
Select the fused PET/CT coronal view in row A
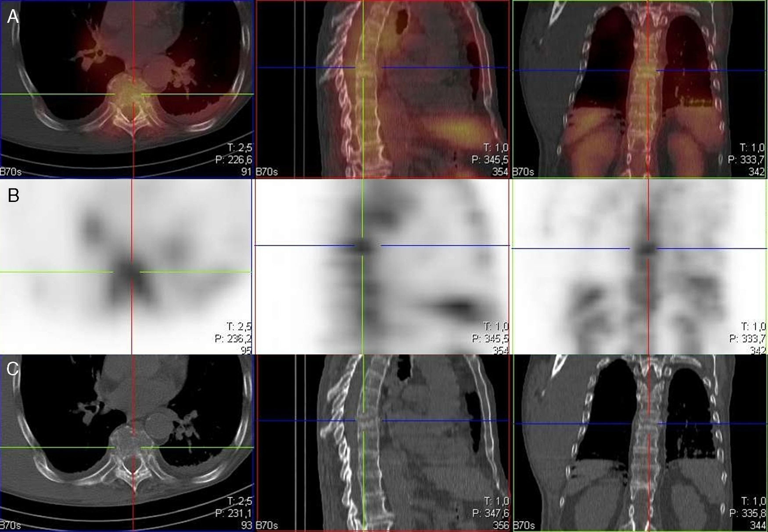tap(639, 89)
